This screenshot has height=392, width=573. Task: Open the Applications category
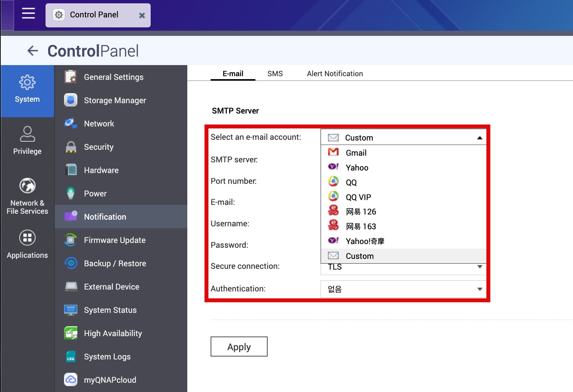pyautogui.click(x=27, y=244)
